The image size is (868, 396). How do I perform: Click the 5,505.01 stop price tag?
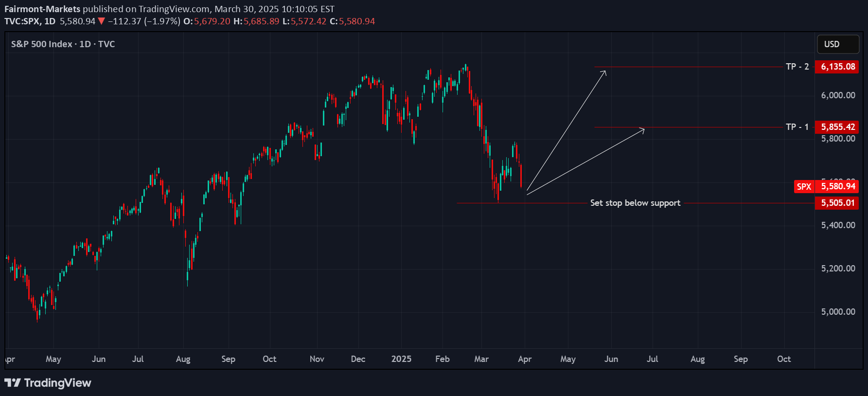pyautogui.click(x=837, y=203)
